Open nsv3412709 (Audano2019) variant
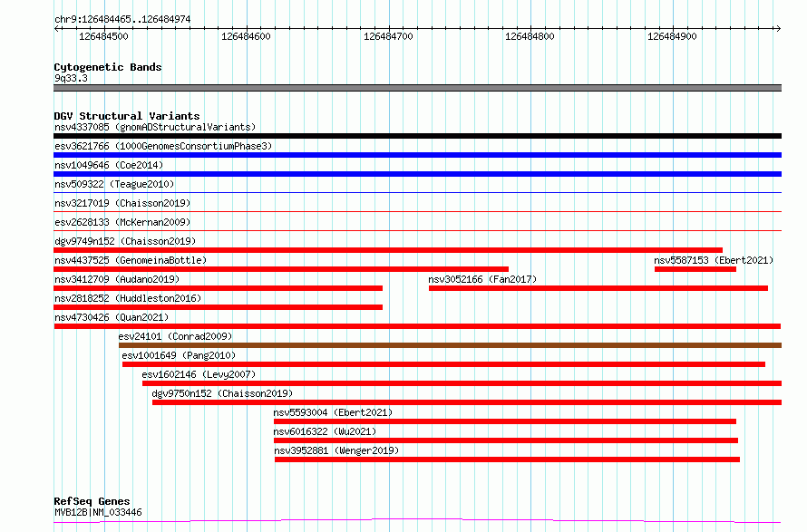Image resolution: width=807 pixels, height=532 pixels. pyautogui.click(x=117, y=279)
